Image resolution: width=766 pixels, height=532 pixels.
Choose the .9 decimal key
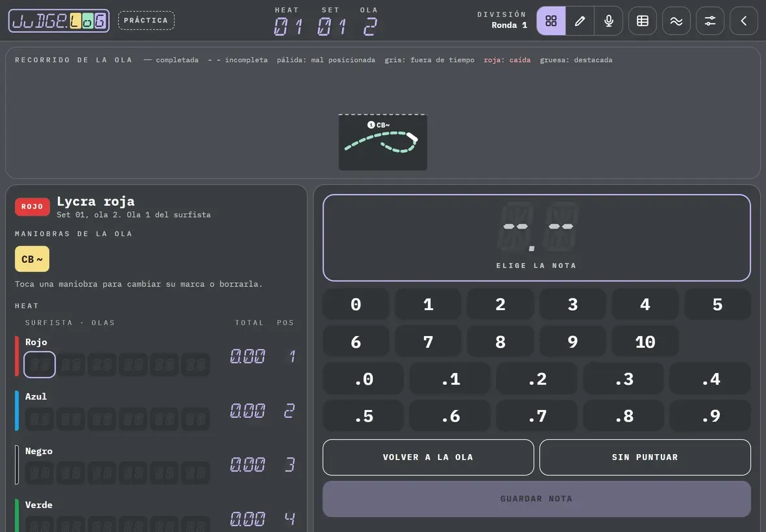tap(710, 415)
